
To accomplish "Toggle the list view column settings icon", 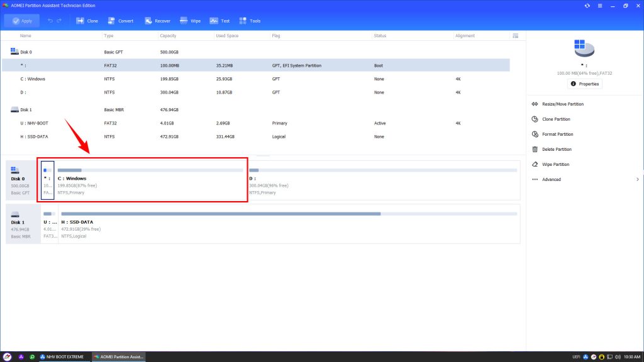I will [x=516, y=36].
